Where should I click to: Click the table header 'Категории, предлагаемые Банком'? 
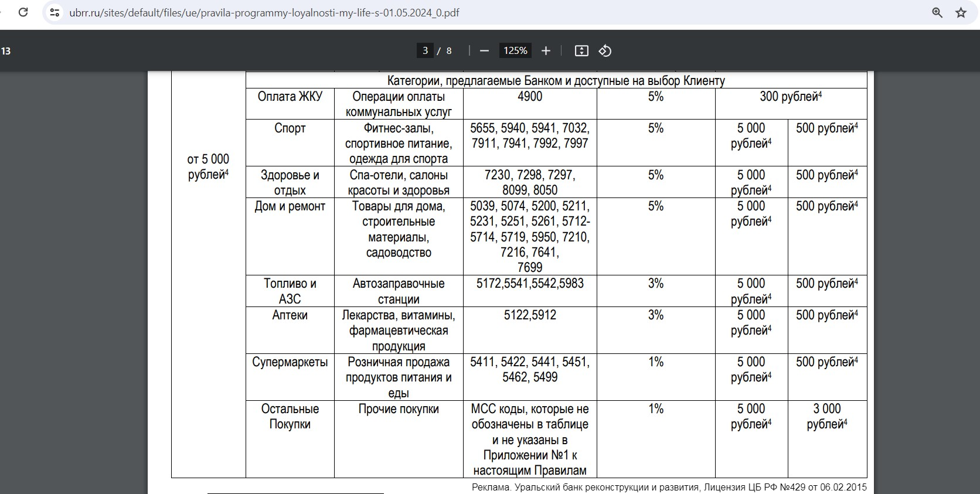click(x=556, y=81)
